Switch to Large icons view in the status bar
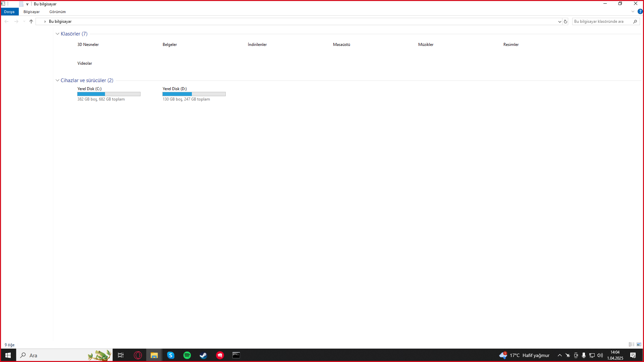Screen dimensions: 644x362 (639, 345)
